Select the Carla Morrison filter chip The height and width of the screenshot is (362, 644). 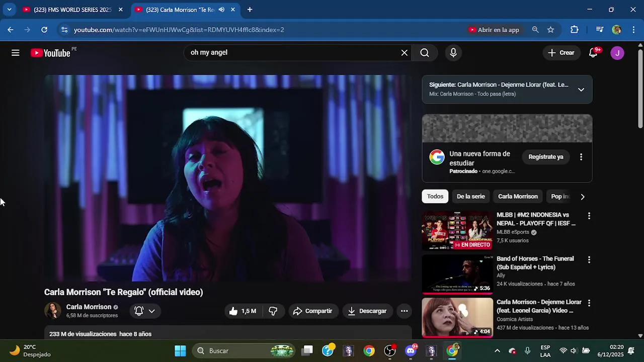coord(518,197)
